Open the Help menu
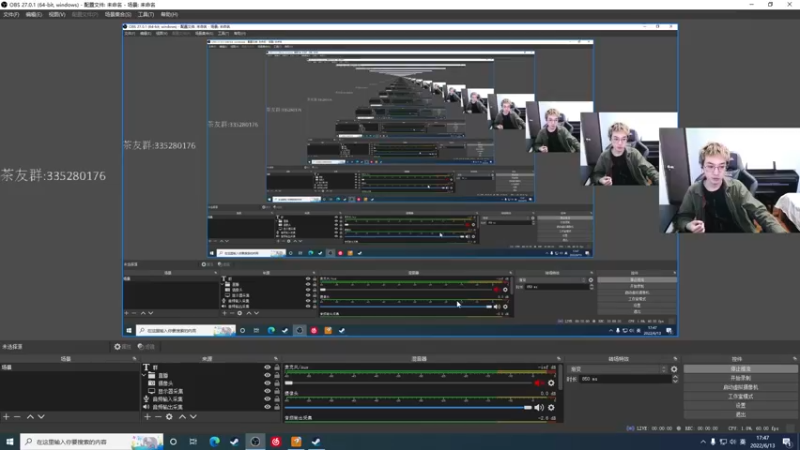Viewport: 800px width, 450px height. (x=169, y=15)
